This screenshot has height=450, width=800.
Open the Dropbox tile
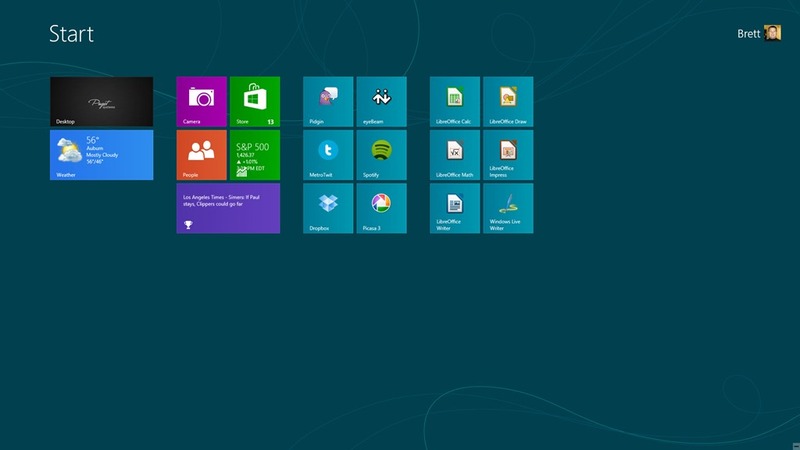(328, 208)
